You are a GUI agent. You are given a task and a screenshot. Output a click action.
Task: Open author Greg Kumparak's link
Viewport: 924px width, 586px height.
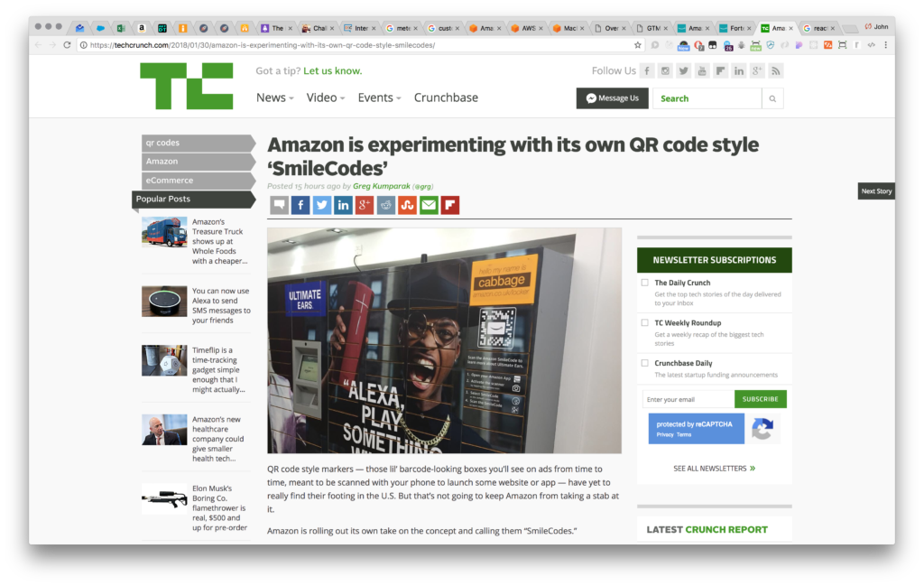coord(382,186)
